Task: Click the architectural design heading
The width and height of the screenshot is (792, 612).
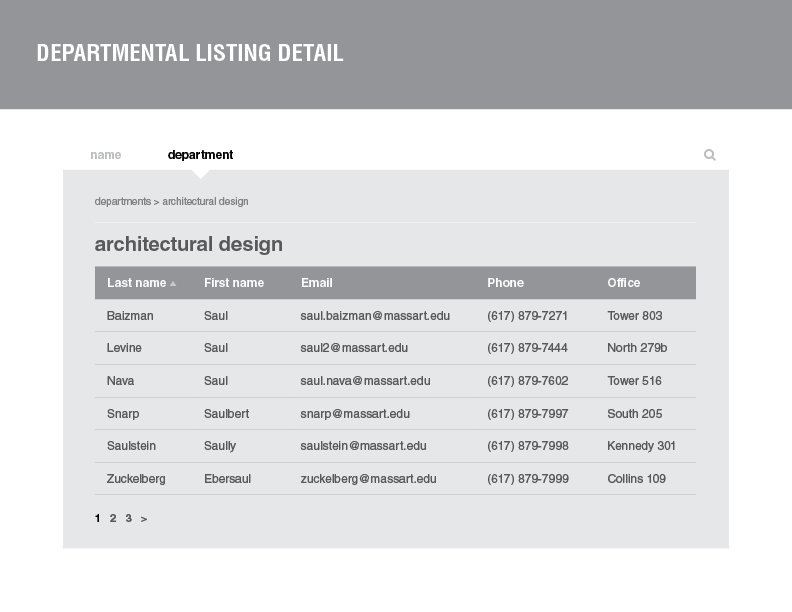Action: (x=188, y=244)
